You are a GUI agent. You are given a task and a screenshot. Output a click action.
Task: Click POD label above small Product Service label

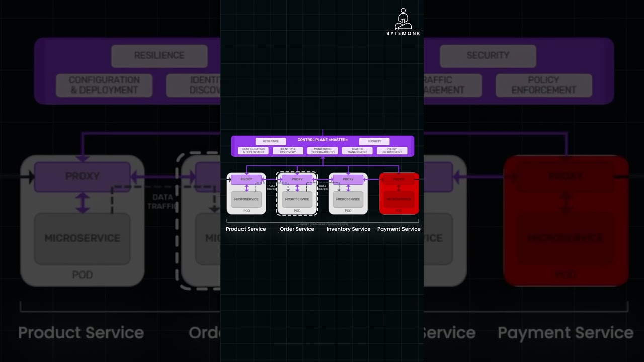click(x=247, y=211)
